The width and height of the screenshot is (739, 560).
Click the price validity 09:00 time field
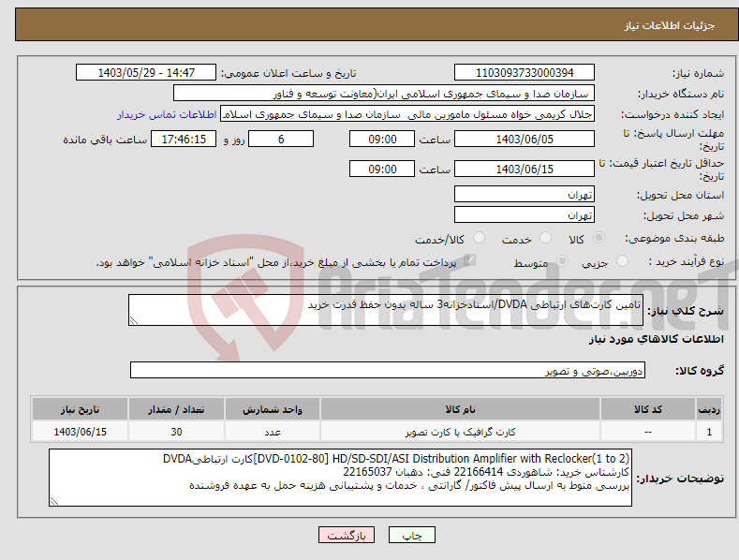pyautogui.click(x=382, y=169)
